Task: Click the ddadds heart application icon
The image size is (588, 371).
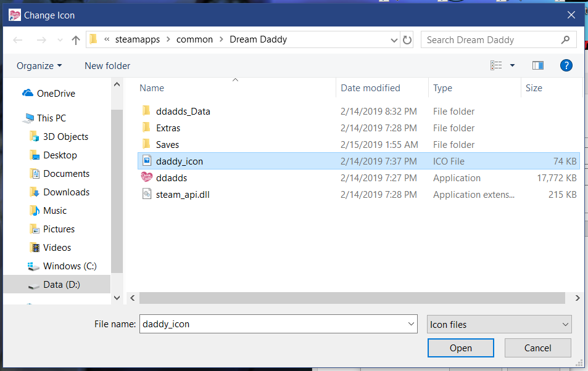Action: (147, 177)
